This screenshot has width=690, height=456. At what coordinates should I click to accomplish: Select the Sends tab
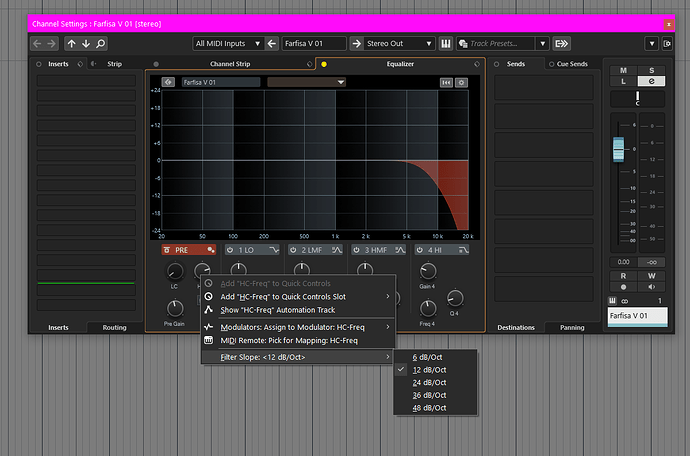[x=516, y=64]
